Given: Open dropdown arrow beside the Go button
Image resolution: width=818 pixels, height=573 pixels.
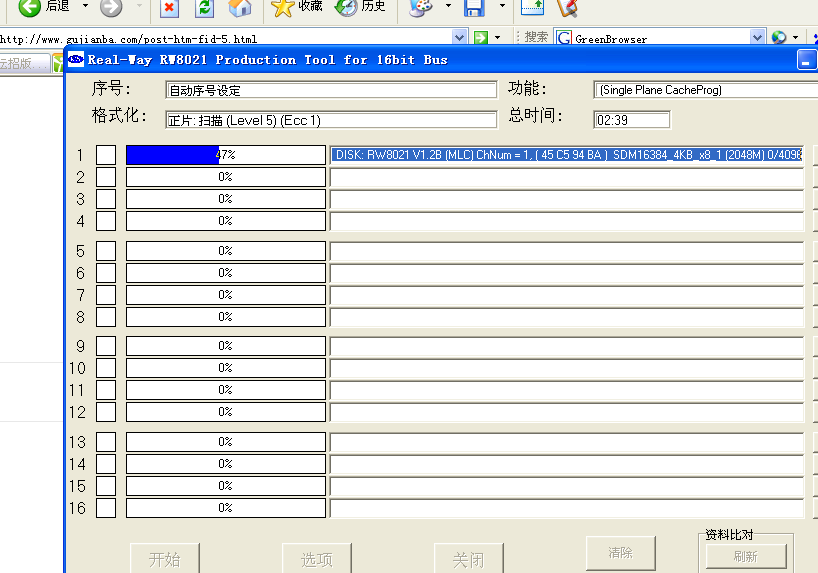Looking at the screenshot, I should pyautogui.click(x=497, y=38).
